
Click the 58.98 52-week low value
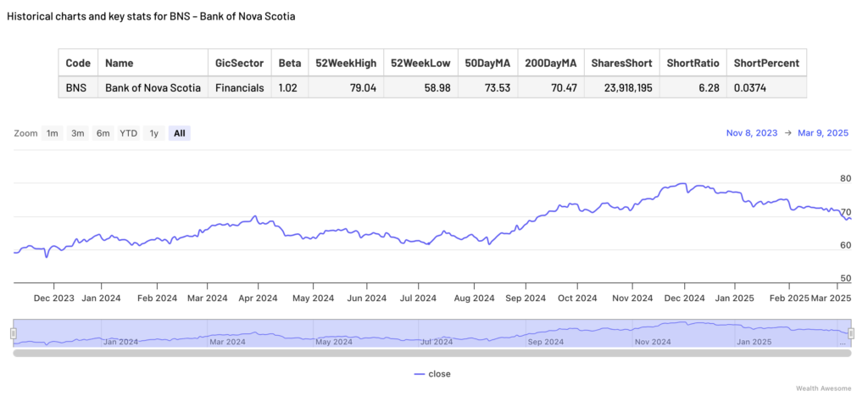[420, 87]
